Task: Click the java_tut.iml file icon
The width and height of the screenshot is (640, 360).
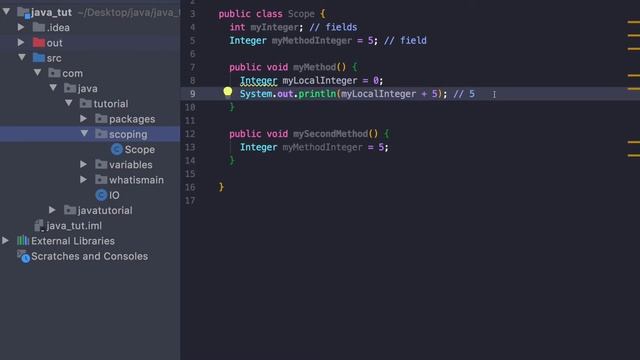Action: [39, 225]
